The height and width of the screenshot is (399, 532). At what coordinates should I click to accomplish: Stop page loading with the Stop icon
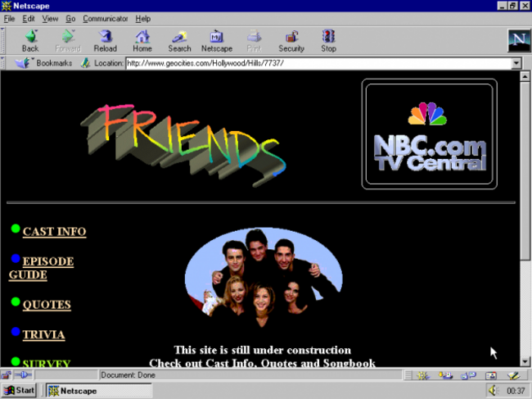tap(328, 41)
